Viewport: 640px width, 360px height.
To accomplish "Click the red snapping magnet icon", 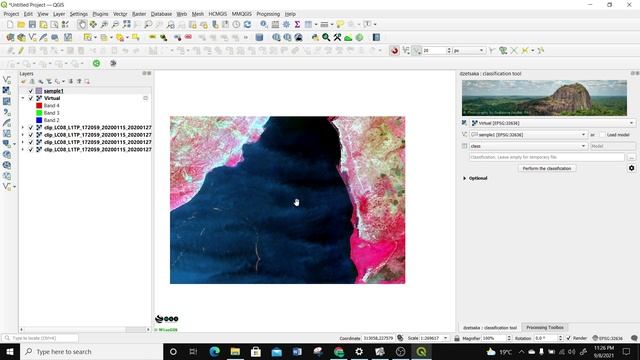I will click(x=394, y=51).
